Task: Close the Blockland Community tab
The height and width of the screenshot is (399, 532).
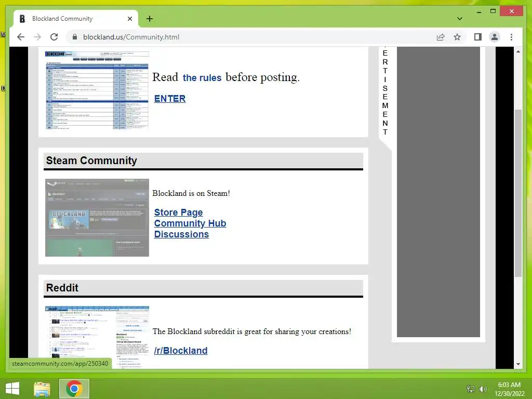Action: click(x=129, y=19)
